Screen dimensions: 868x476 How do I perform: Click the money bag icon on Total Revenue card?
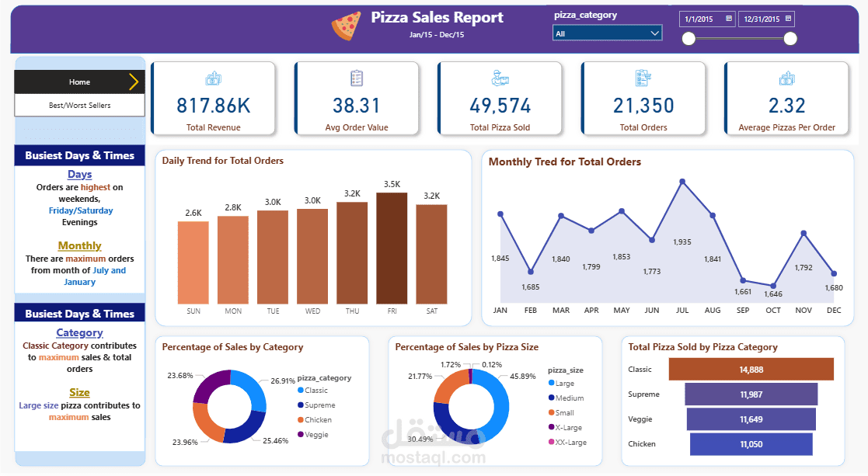pyautogui.click(x=213, y=78)
